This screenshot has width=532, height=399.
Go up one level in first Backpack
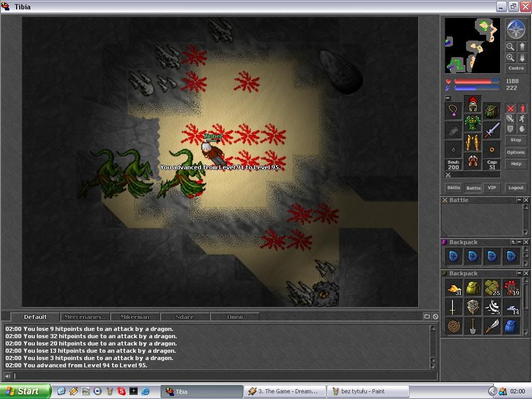(513, 242)
